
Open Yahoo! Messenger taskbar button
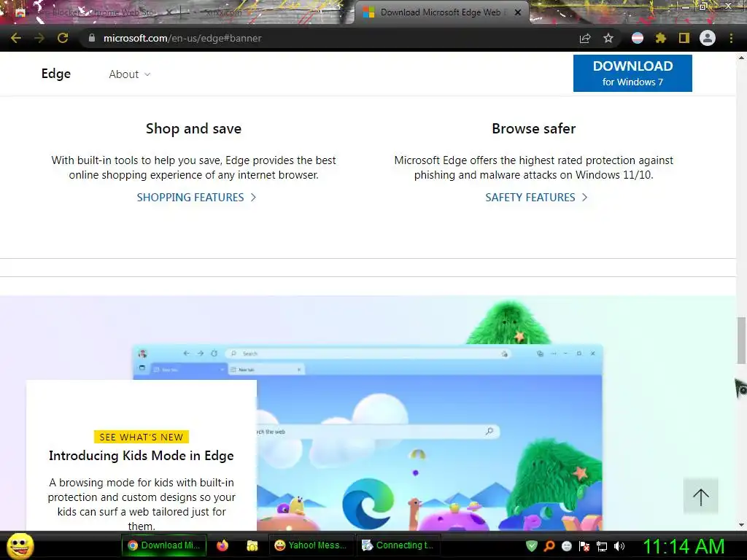(x=311, y=545)
